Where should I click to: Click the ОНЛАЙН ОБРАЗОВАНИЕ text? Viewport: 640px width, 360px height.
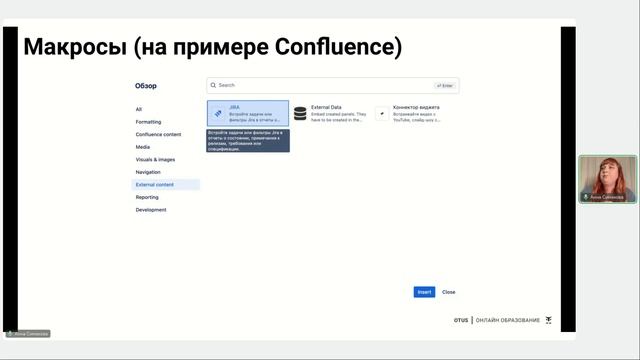508,320
